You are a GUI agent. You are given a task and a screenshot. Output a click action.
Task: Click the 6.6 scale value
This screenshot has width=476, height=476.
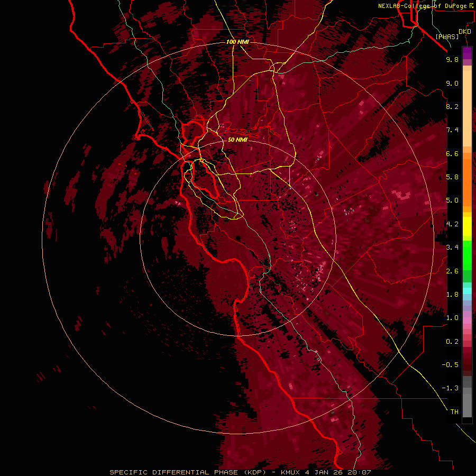tap(452, 153)
